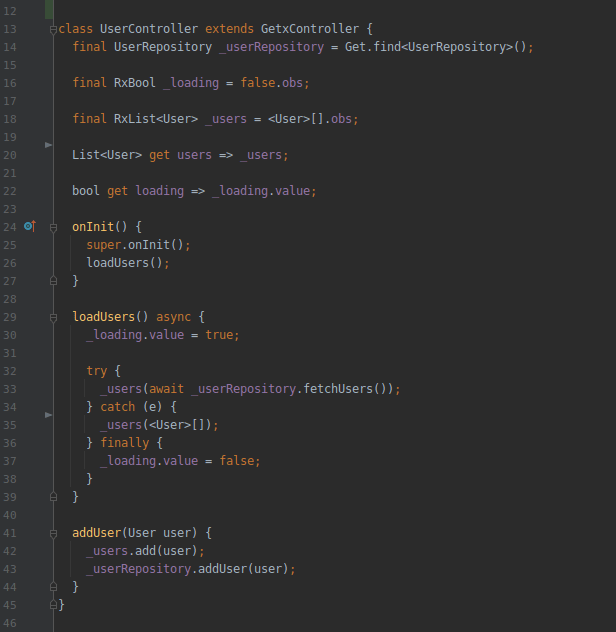Screen dimensions: 616x632
Task: Click loadUsers() call inside onInit
Action: point(124,263)
